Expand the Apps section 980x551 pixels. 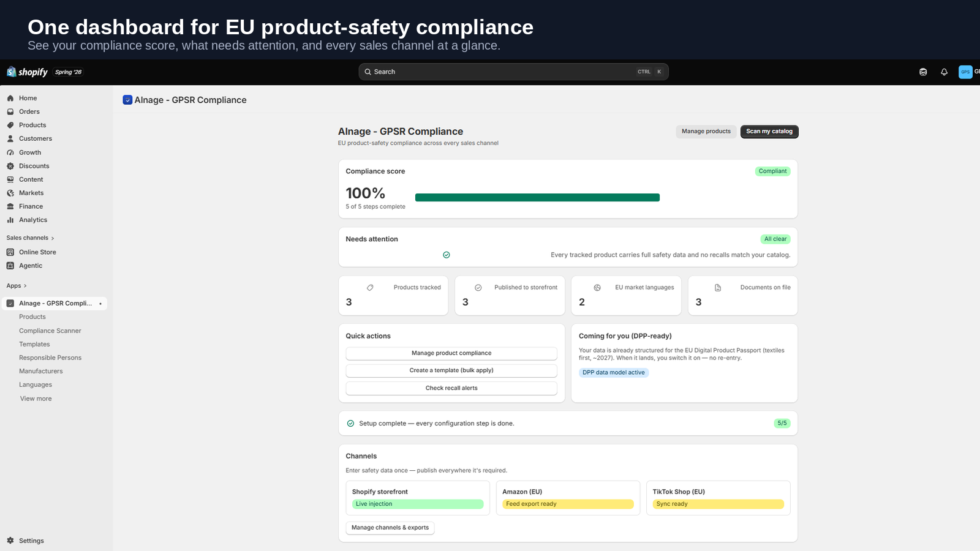click(17, 285)
